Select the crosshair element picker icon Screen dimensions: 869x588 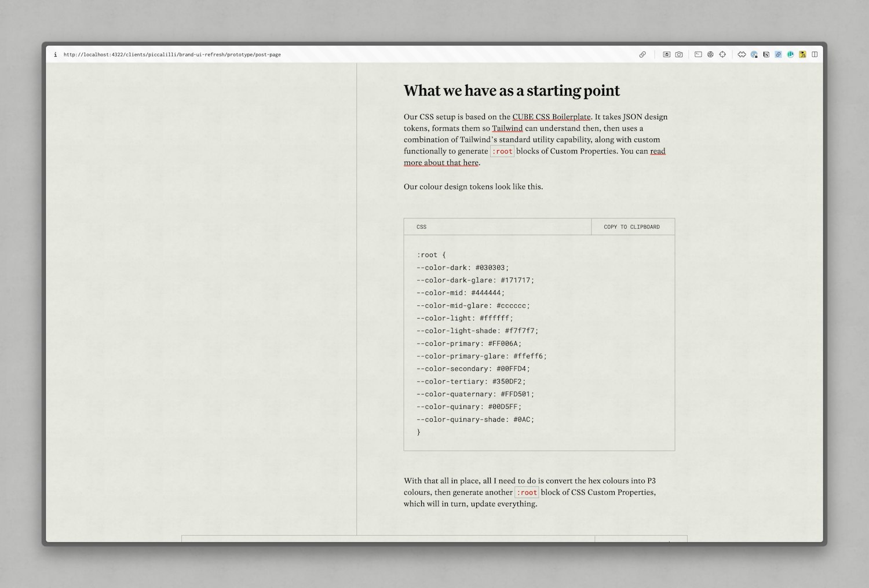(x=722, y=54)
